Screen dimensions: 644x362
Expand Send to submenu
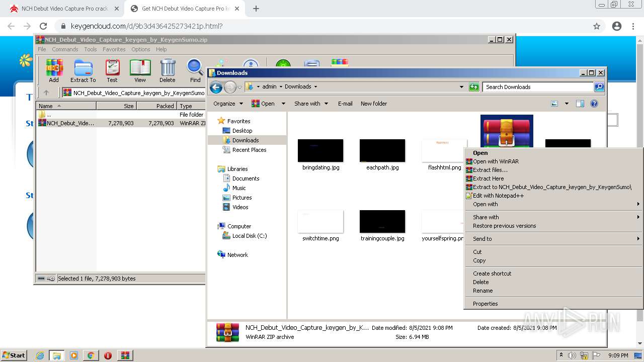point(553,239)
